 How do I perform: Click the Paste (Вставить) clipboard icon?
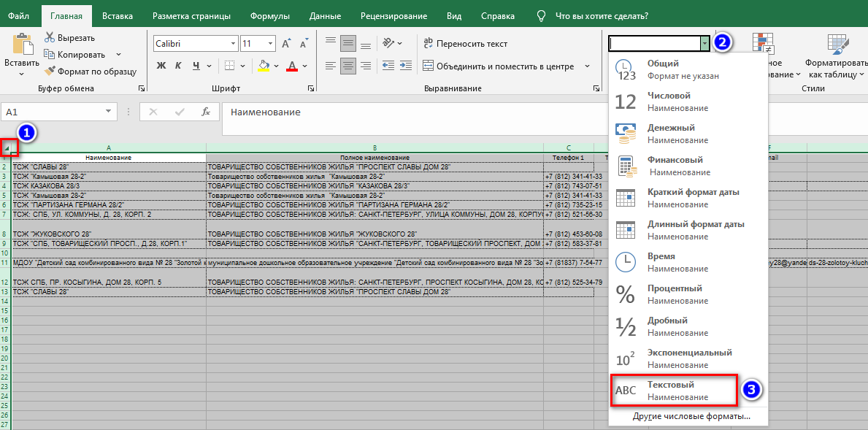(x=22, y=46)
